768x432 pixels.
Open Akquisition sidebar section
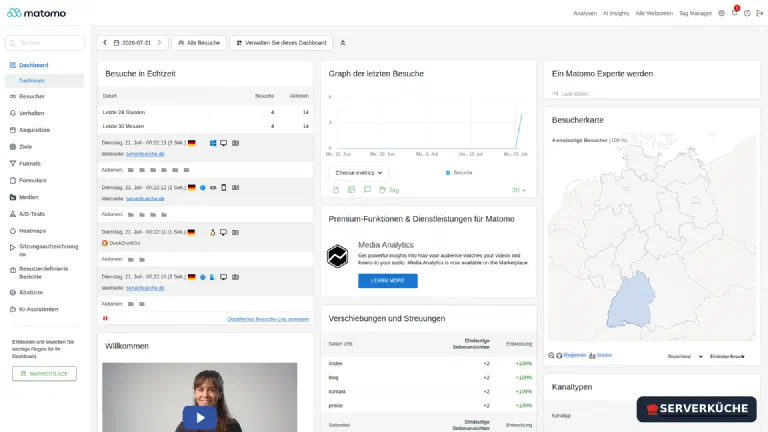tap(34, 130)
